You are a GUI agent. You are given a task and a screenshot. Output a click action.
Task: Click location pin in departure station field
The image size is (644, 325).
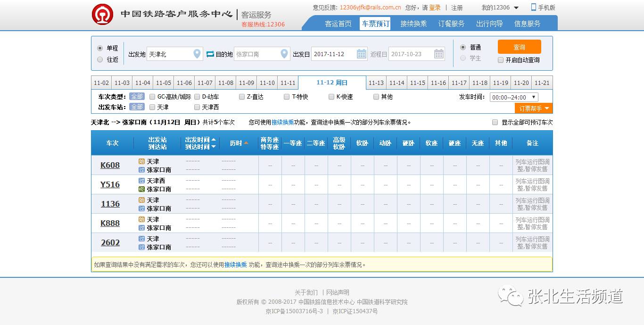pos(197,54)
